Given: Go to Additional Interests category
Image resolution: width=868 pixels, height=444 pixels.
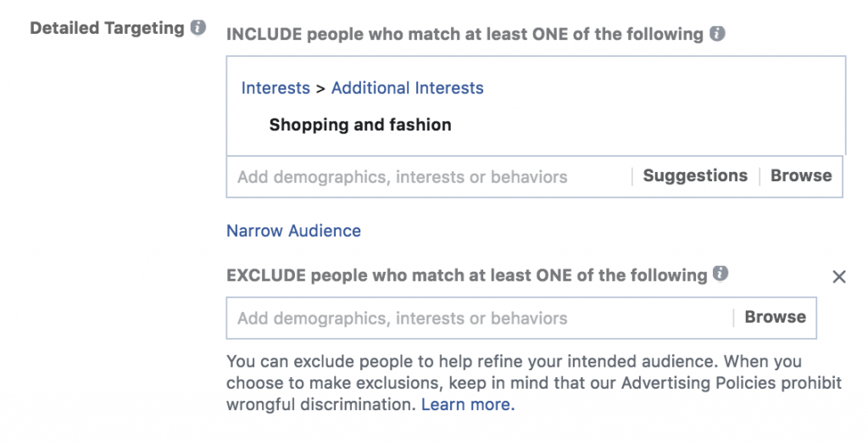Looking at the screenshot, I should (x=407, y=88).
